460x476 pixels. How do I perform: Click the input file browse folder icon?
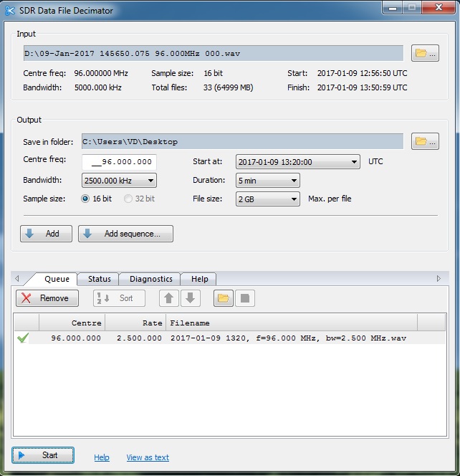(425, 54)
